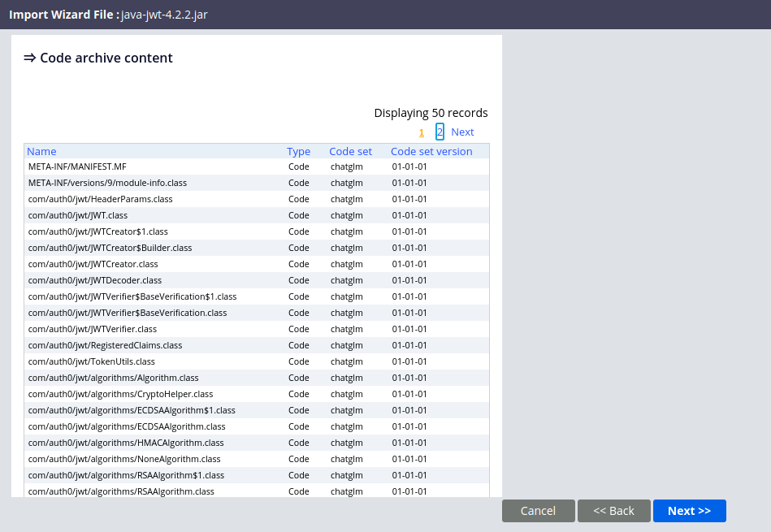Sort table by Name column header
The image size is (771, 532).
[x=41, y=151]
